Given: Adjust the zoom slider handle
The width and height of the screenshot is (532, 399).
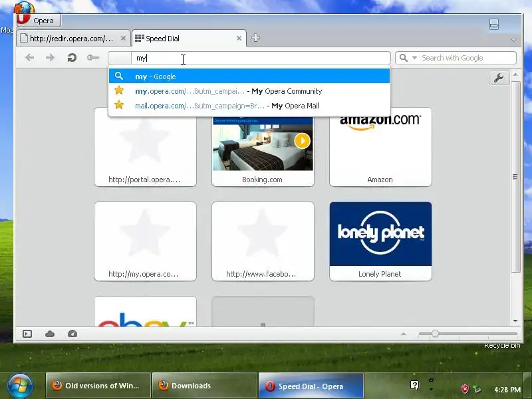Looking at the screenshot, I should (x=435, y=334).
